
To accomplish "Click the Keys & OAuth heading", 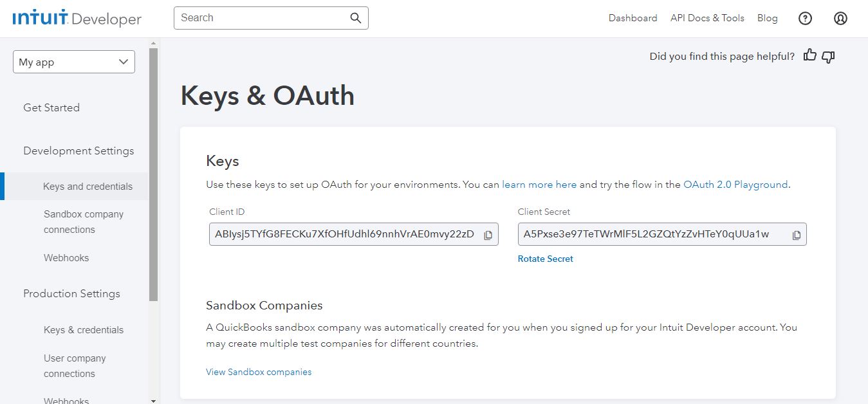I will pyautogui.click(x=268, y=96).
